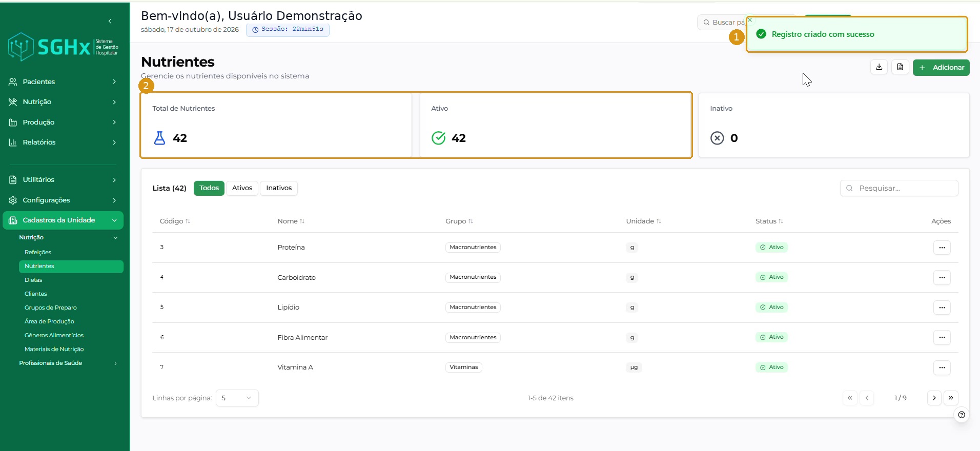
Task: Collapse the sidebar with the chevron icon
Action: tap(110, 21)
